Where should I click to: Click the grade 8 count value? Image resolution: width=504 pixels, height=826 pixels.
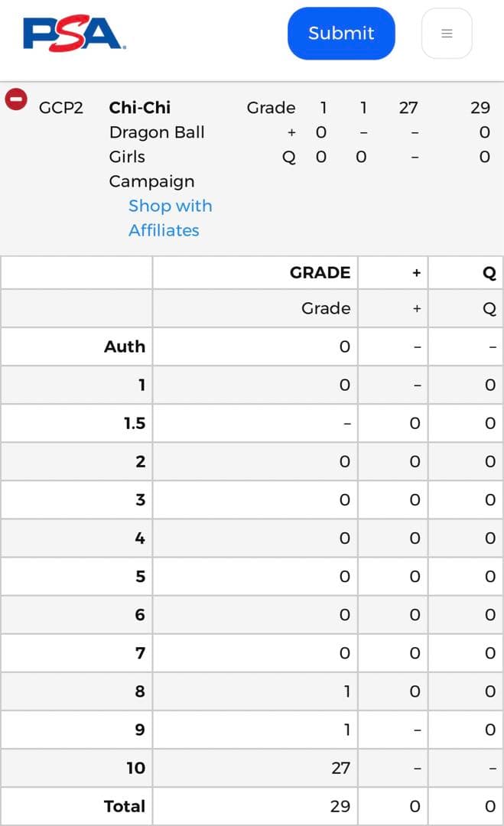click(346, 691)
